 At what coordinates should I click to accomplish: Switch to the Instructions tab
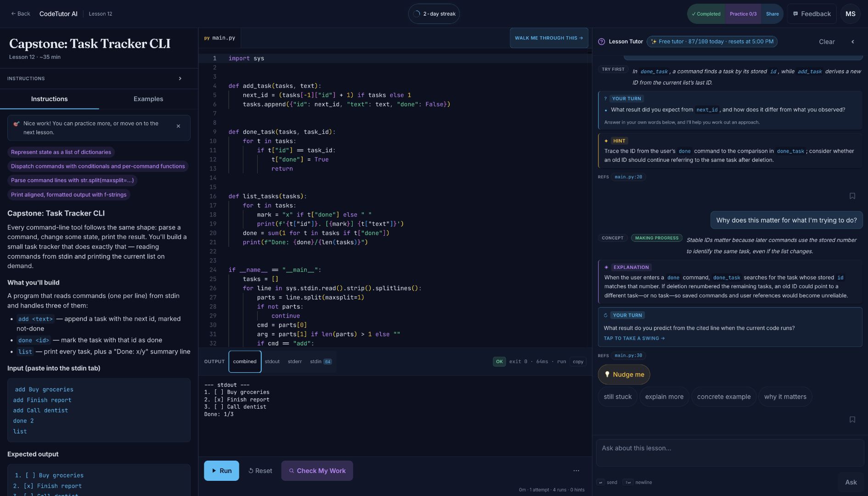click(49, 99)
